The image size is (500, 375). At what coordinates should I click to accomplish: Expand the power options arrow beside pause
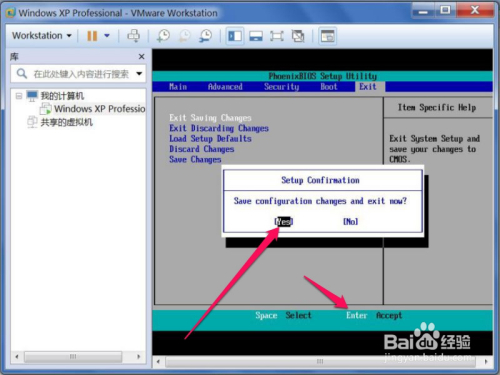[x=107, y=35]
